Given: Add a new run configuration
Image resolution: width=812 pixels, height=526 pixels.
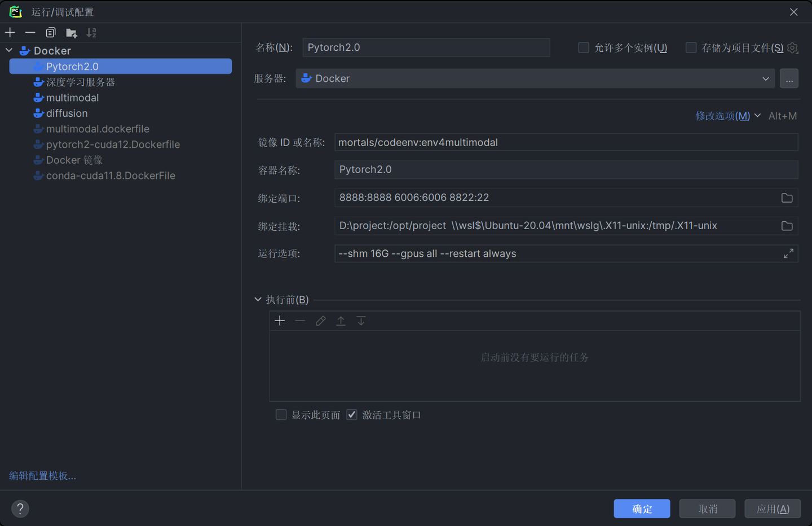Looking at the screenshot, I should pos(10,32).
